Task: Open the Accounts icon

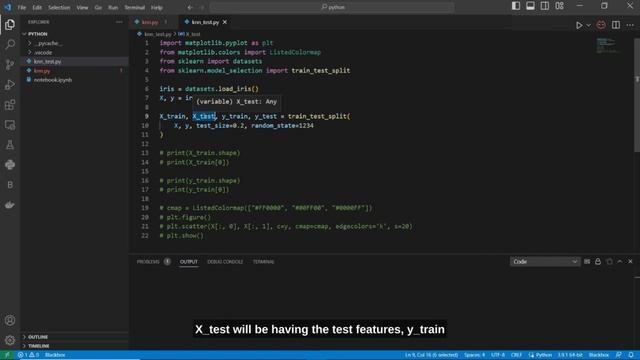Action: click(x=10, y=320)
